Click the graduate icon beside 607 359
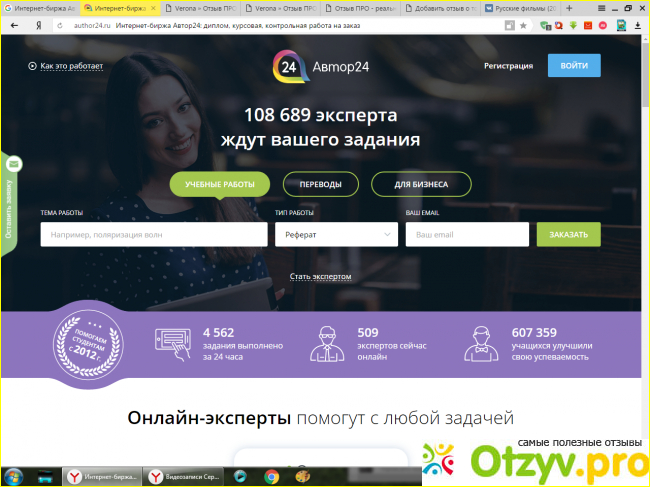Image resolution: width=650 pixels, height=487 pixels. (x=478, y=344)
